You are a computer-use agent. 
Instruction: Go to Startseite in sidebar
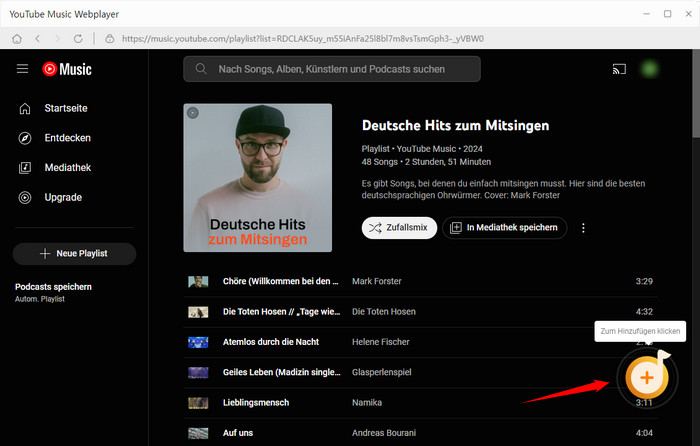[66, 108]
